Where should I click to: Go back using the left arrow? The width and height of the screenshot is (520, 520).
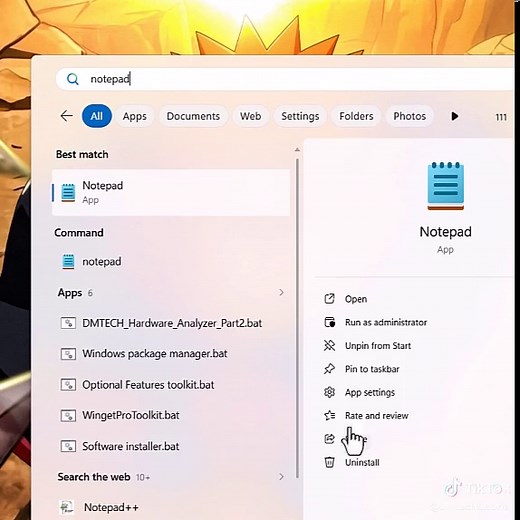[66, 116]
